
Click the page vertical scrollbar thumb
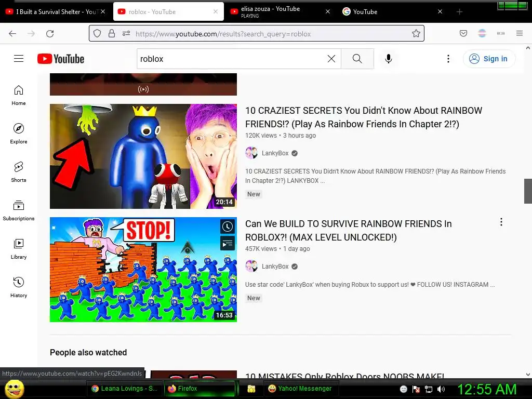[528, 191]
